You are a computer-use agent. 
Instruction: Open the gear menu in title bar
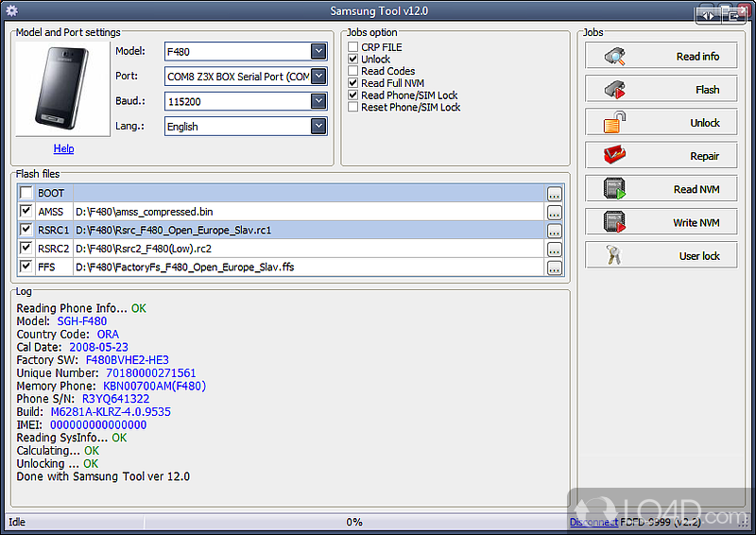tap(11, 10)
